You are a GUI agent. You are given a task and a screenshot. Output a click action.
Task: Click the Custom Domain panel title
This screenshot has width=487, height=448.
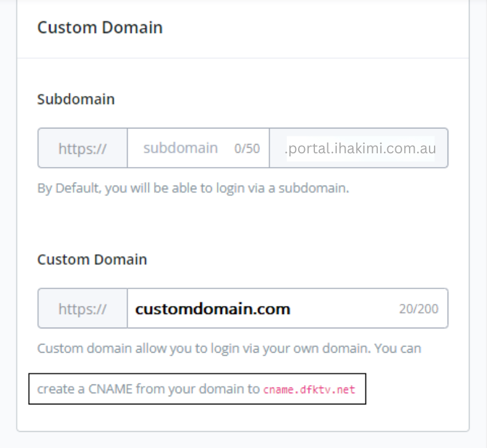pyautogui.click(x=100, y=27)
